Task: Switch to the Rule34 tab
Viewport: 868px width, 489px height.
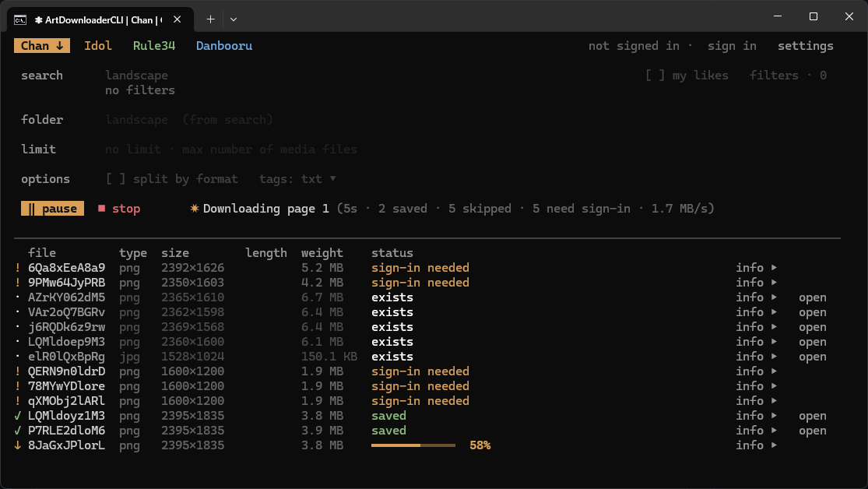Action: [154, 46]
